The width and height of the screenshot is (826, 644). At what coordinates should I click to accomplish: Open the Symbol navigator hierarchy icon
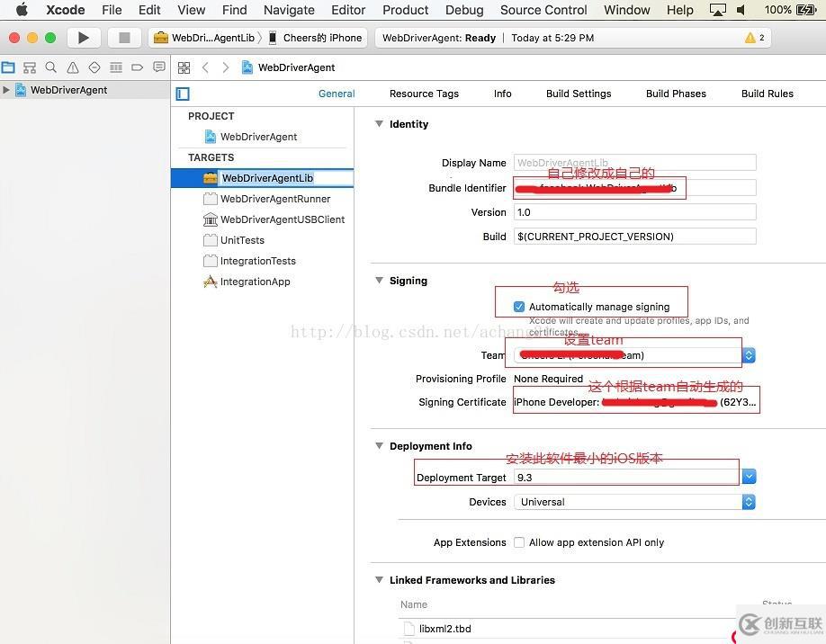coord(30,67)
